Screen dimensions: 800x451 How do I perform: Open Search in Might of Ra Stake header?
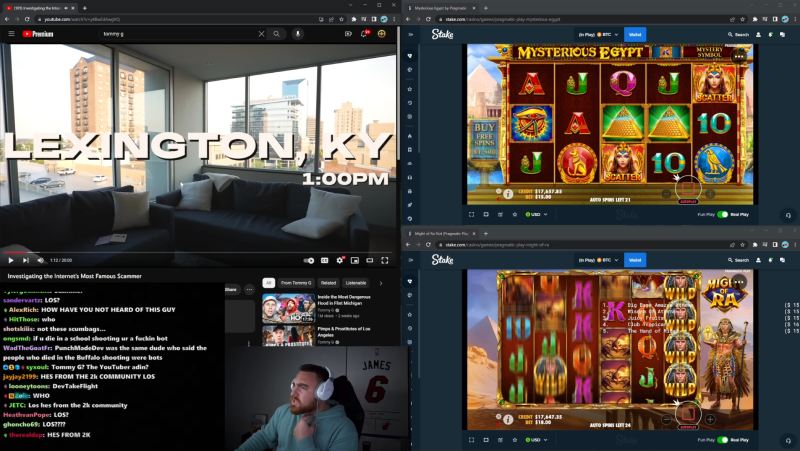tap(738, 260)
